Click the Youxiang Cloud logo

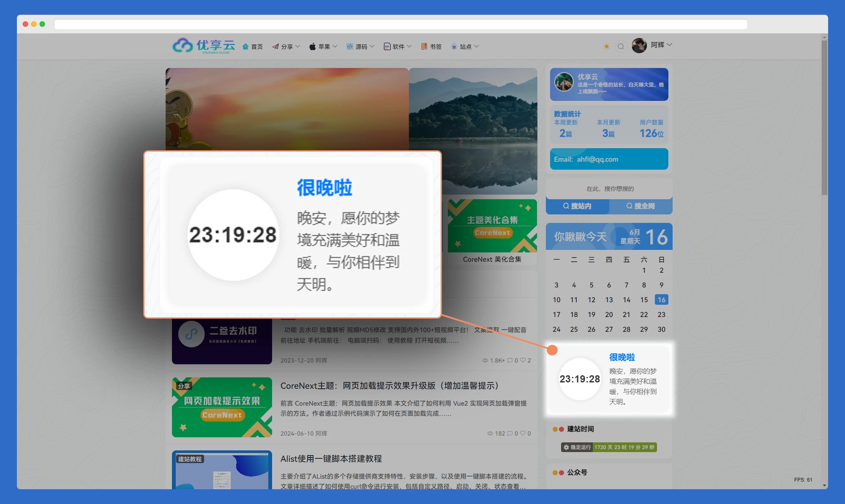[204, 46]
